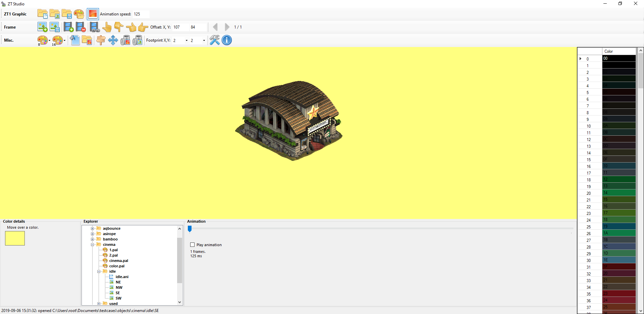Select 1.pal in the Explorer
The height and width of the screenshot is (314, 644).
(x=113, y=250)
